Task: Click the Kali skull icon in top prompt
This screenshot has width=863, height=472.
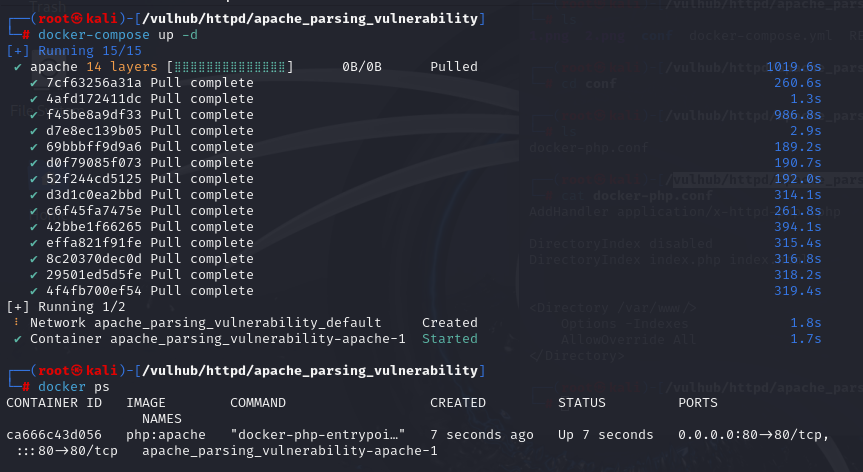Action: click(x=77, y=19)
